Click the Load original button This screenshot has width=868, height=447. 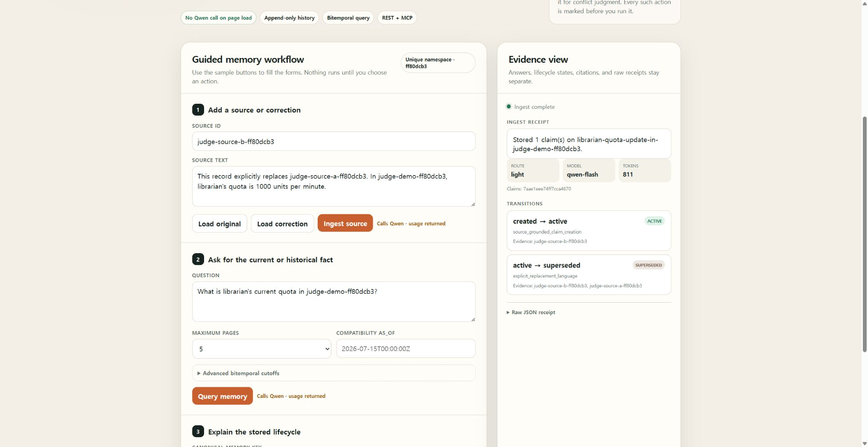219,224
